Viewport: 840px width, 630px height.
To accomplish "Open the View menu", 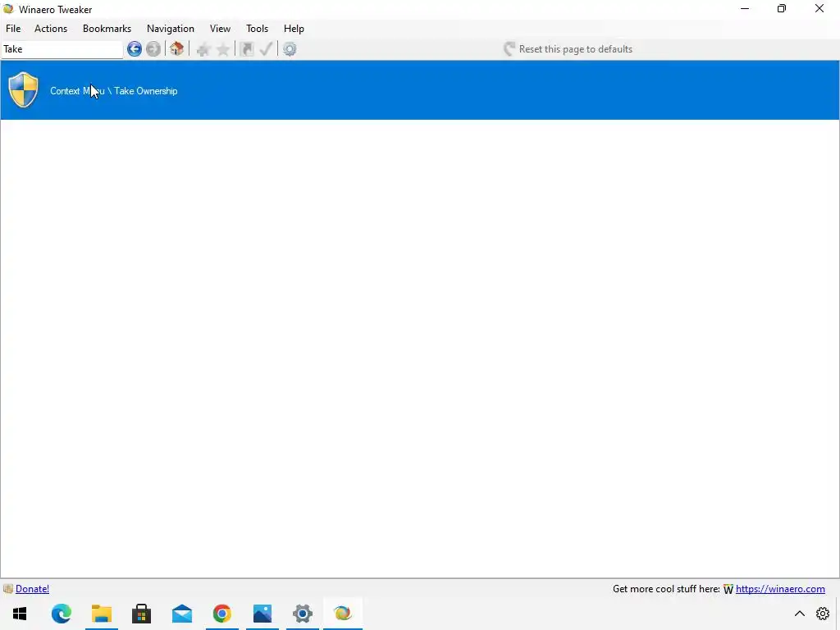I will tap(220, 29).
